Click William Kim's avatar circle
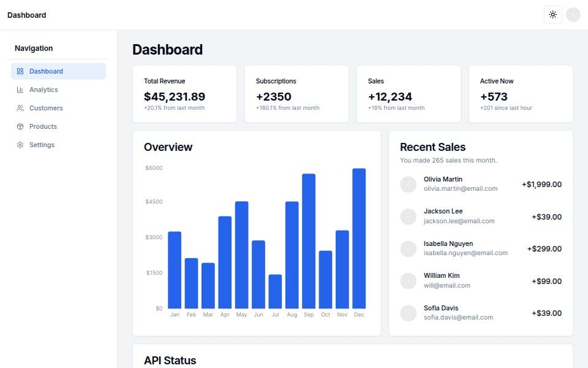Image resolution: width=588 pixels, height=368 pixels. pyautogui.click(x=408, y=280)
